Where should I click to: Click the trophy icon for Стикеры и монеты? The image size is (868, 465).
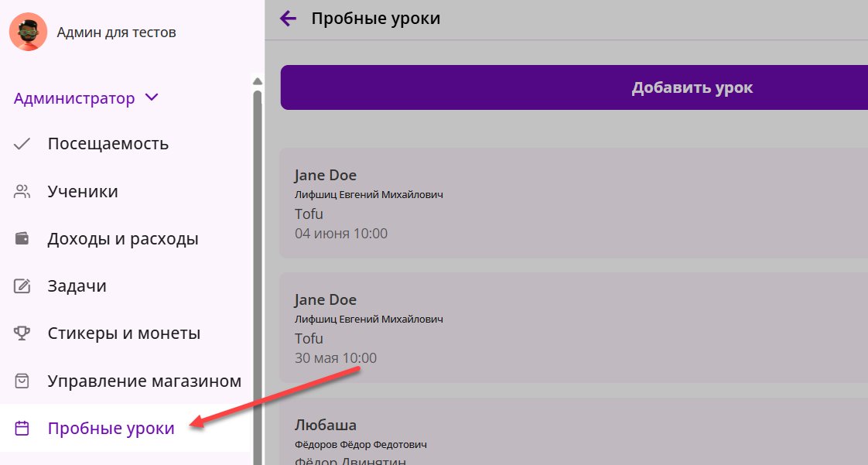pyautogui.click(x=22, y=333)
